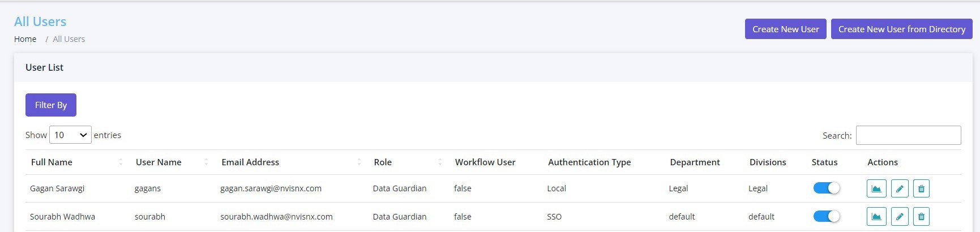Open the Filter By options

tap(51, 105)
